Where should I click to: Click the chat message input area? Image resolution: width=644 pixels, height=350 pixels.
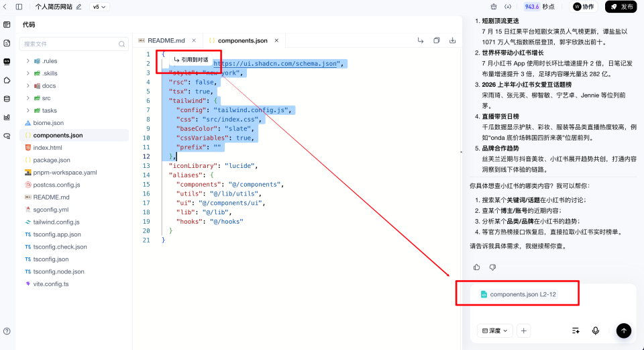click(x=553, y=311)
